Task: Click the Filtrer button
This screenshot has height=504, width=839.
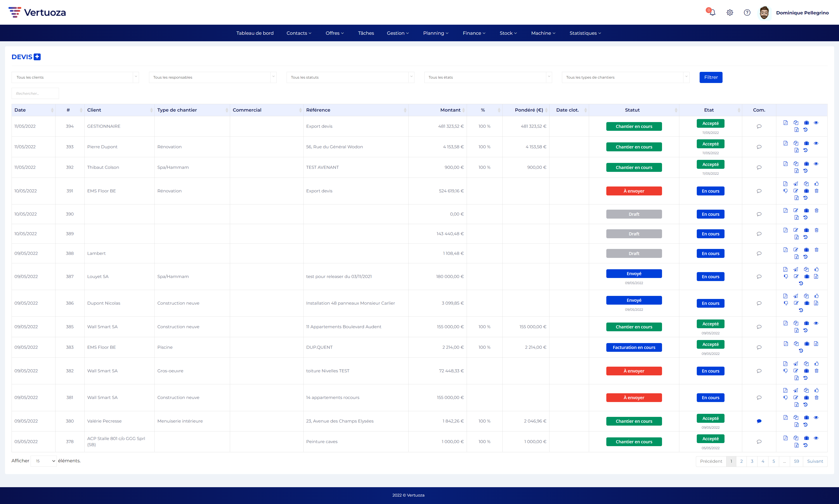Action: 711,78
